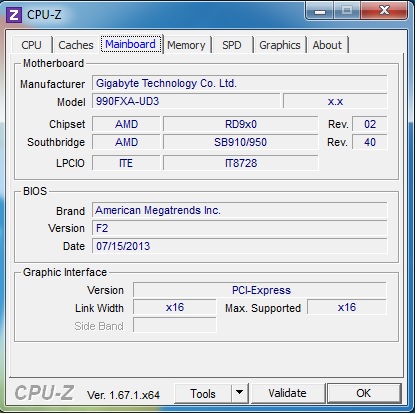Click the Max. Supported value x16
Viewport: 417px width, 414px height.
coord(347,307)
